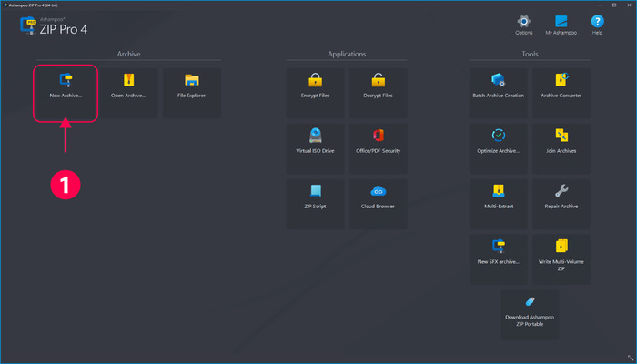Screen dimensions: 637x364
Task: Minimize the Ashampoo ZIP Pro window
Action: tap(600, 5)
